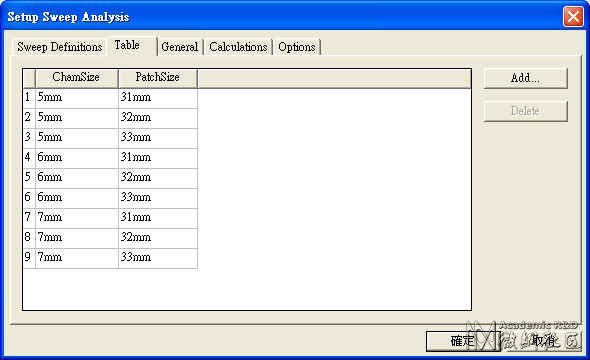This screenshot has width=590, height=360.
Task: Select row number 5 header
Action: [x=29, y=178]
